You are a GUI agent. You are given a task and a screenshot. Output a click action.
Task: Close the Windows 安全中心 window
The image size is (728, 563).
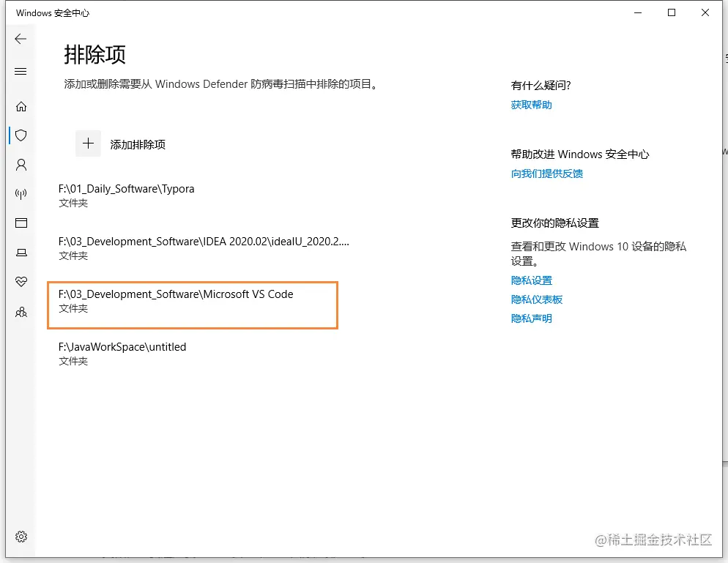(705, 12)
